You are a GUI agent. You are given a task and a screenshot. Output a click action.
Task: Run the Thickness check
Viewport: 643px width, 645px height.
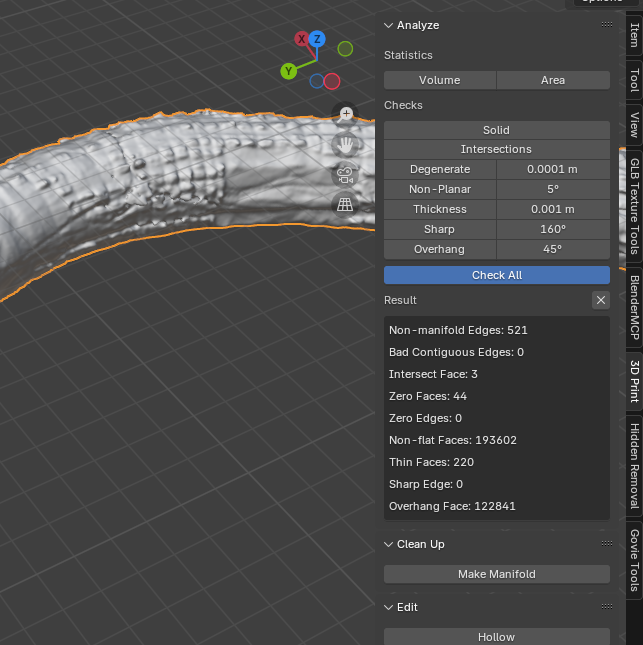point(440,209)
